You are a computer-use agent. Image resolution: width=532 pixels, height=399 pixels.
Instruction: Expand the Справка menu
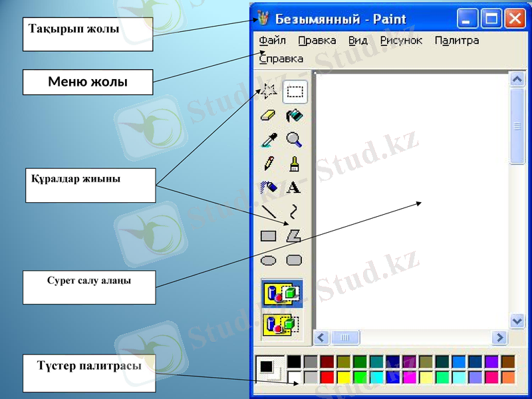[x=281, y=59]
